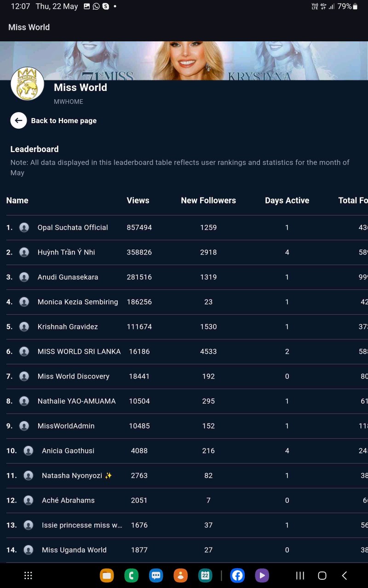Screen dimensions: 368x588
Task: Tap the recent apps navigation button
Action: [x=300, y=576]
